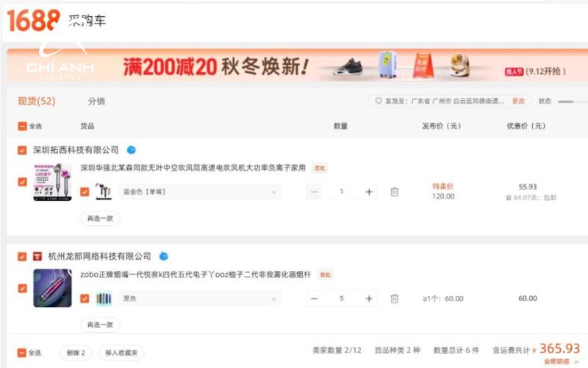The height and width of the screenshot is (368, 588).
Task: Expand 金额明细 arrow at bottom right
Action: [x=576, y=361]
